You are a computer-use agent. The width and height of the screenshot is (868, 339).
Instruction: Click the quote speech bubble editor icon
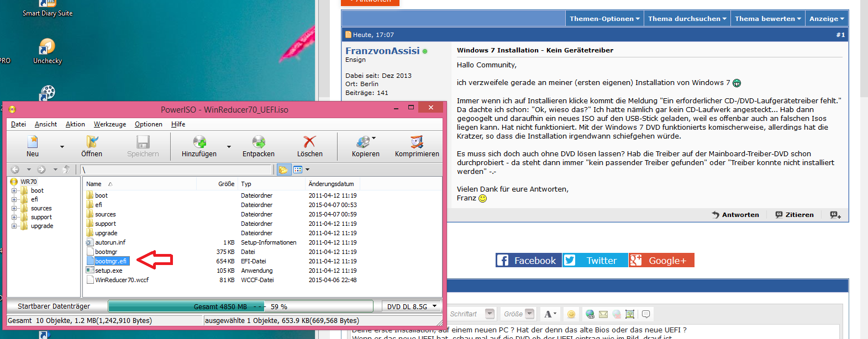(x=645, y=314)
